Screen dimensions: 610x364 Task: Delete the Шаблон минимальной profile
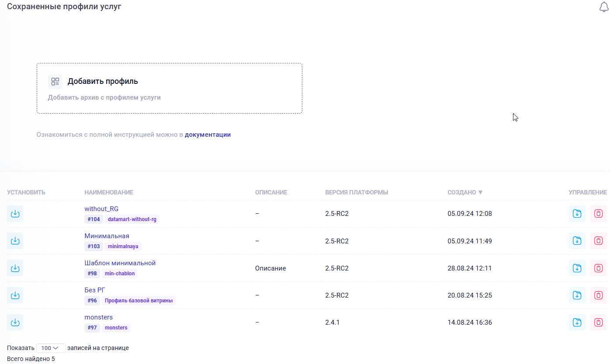coord(598,268)
